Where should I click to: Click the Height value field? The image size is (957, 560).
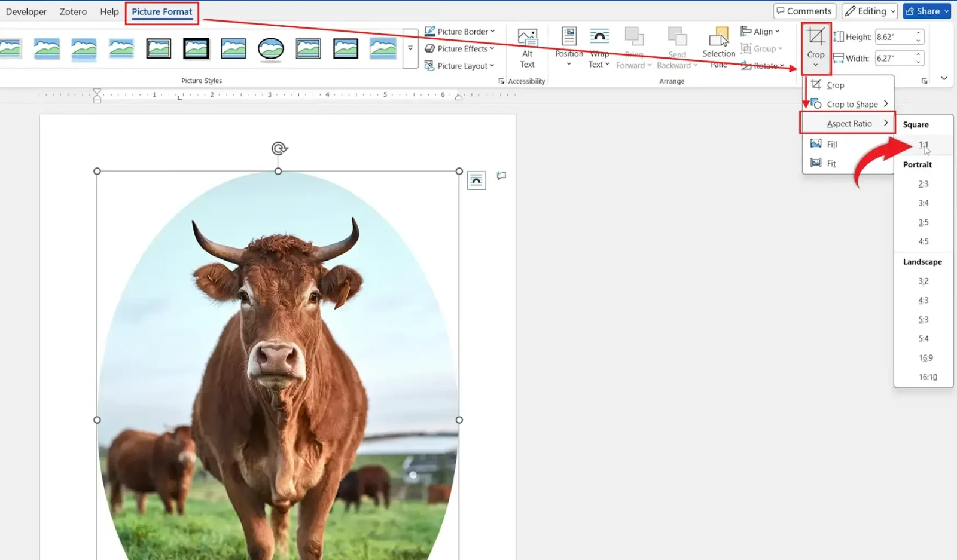pos(895,37)
